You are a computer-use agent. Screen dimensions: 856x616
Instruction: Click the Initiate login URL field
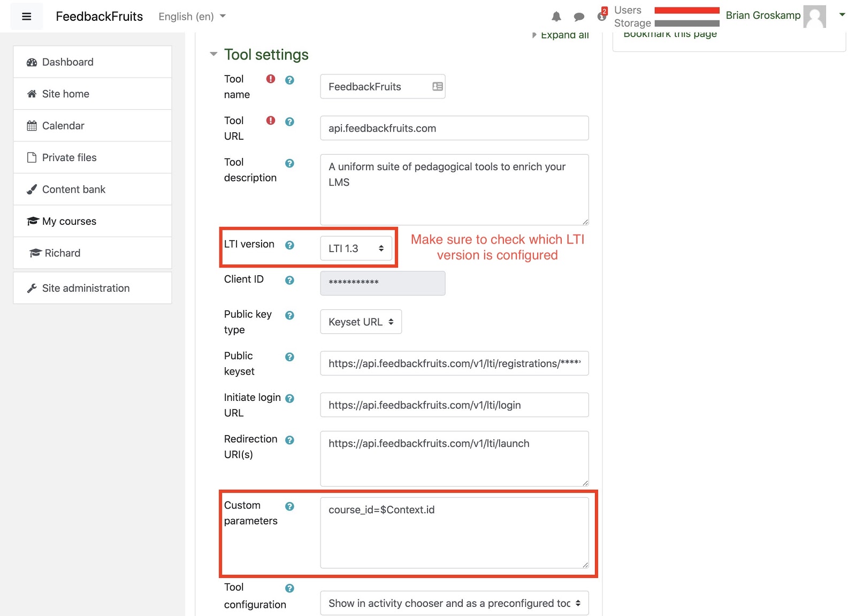454,405
